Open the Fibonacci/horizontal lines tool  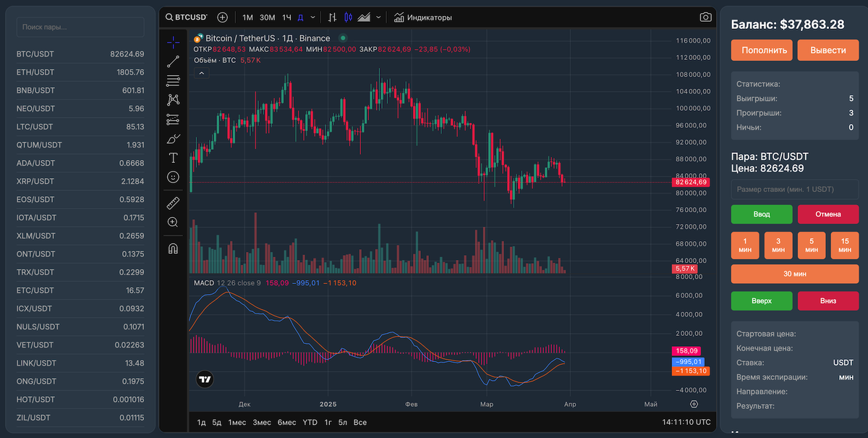pos(173,80)
